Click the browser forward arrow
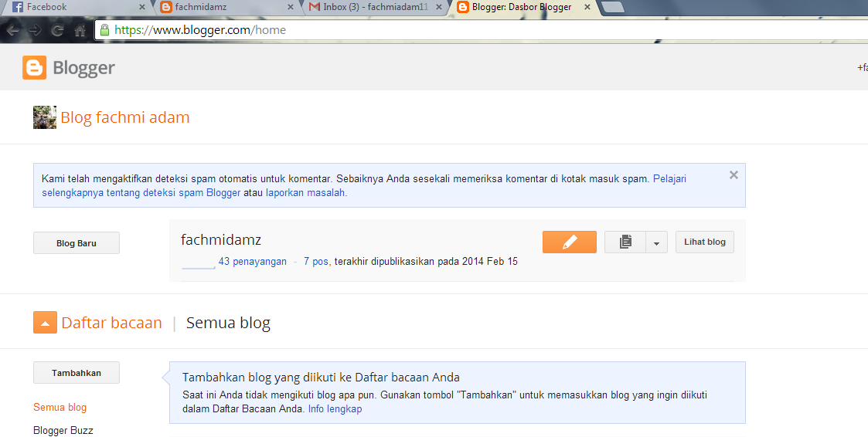Viewport: 868px width, 437px height. coord(36,30)
